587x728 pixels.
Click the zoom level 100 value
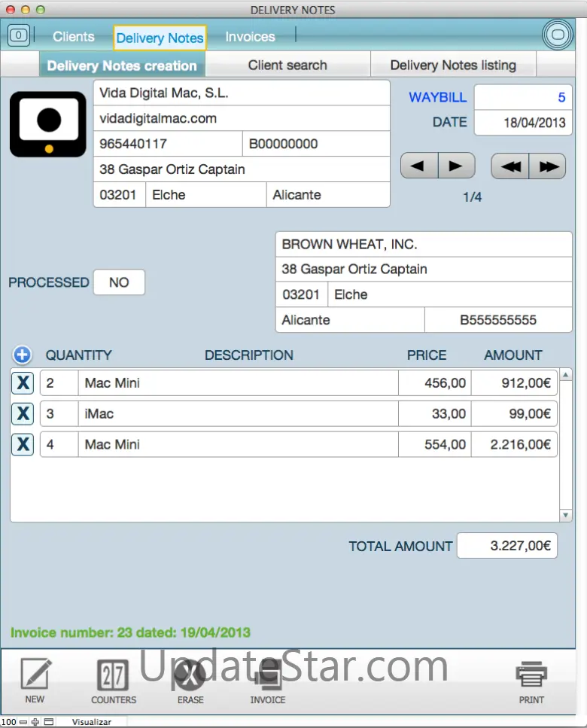[9, 722]
